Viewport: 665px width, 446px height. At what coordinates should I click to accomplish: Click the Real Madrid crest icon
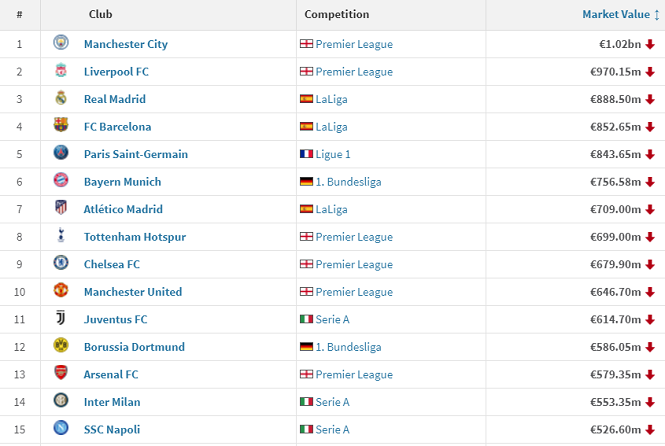point(61,98)
